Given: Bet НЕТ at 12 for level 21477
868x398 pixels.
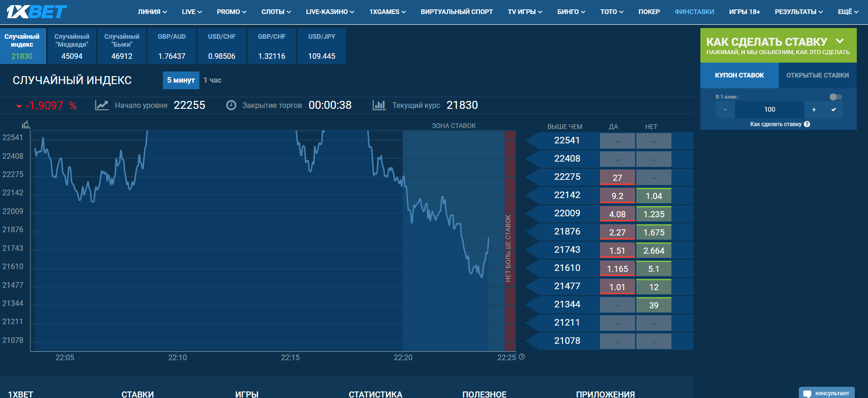Looking at the screenshot, I should pyautogui.click(x=654, y=287).
